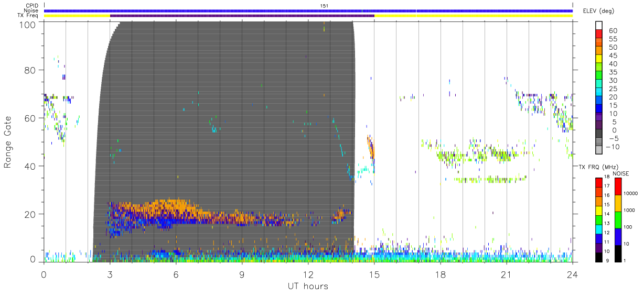
Task: Click the '9' tick on the UT hours axis
Action: pos(242,274)
